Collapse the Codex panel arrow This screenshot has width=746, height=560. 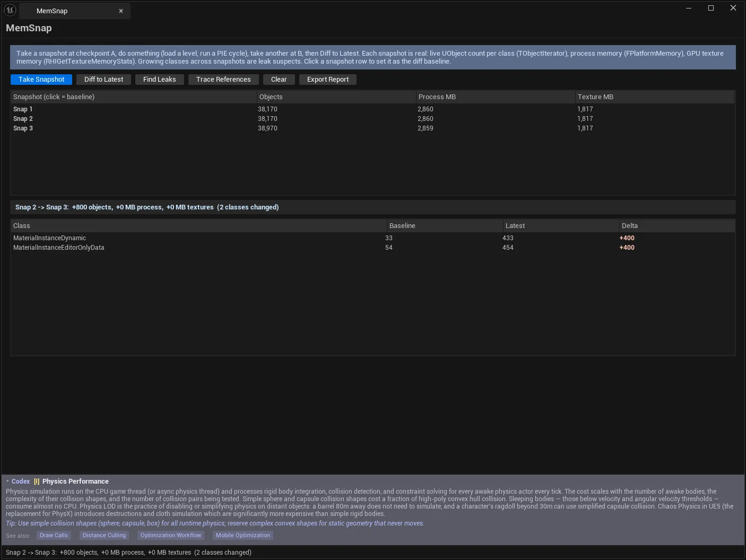pos(7,482)
